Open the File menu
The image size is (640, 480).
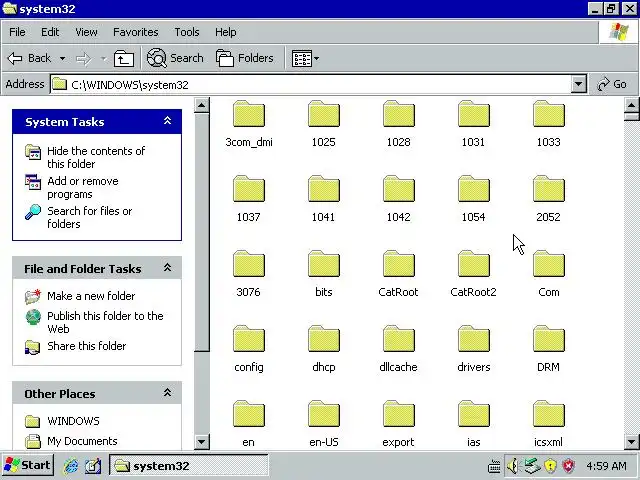(x=17, y=32)
